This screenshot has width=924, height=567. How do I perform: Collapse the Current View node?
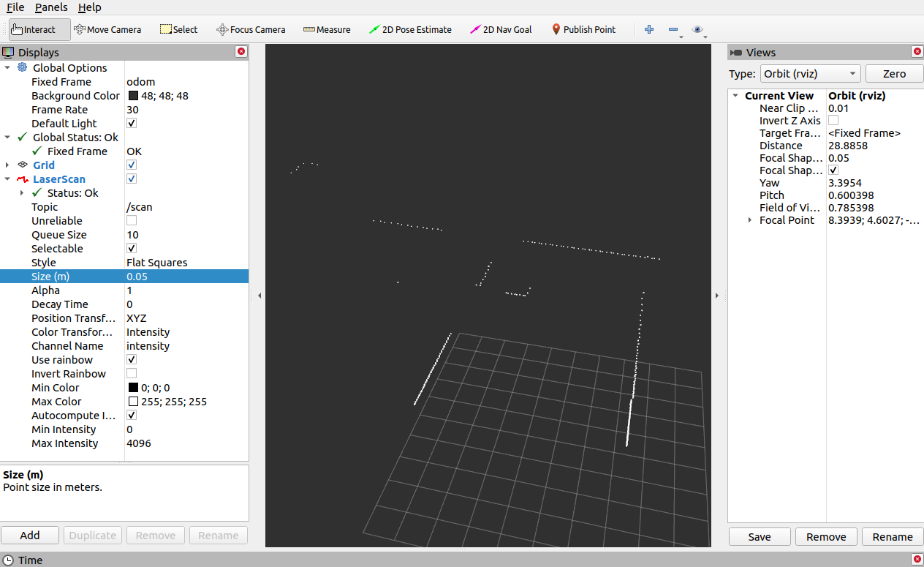(735, 96)
